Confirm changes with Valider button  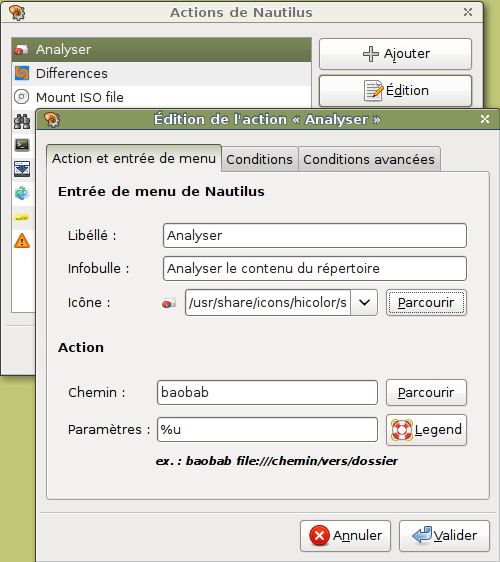444,536
